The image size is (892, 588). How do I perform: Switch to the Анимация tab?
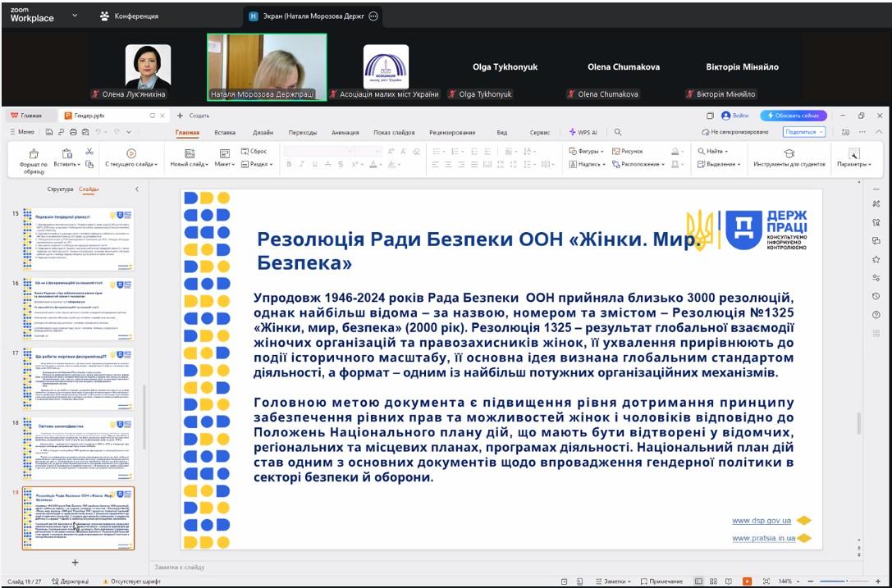click(345, 132)
